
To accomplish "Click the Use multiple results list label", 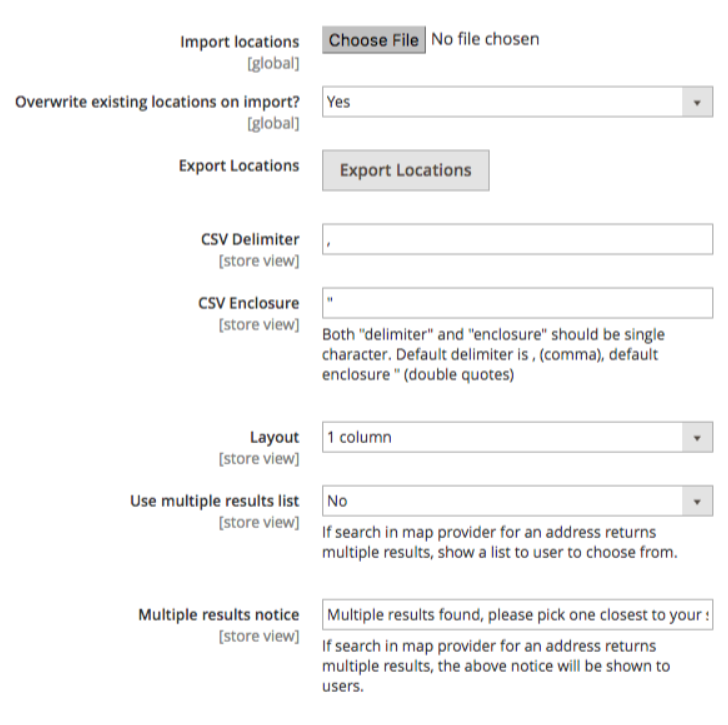I will pyautogui.click(x=214, y=501).
